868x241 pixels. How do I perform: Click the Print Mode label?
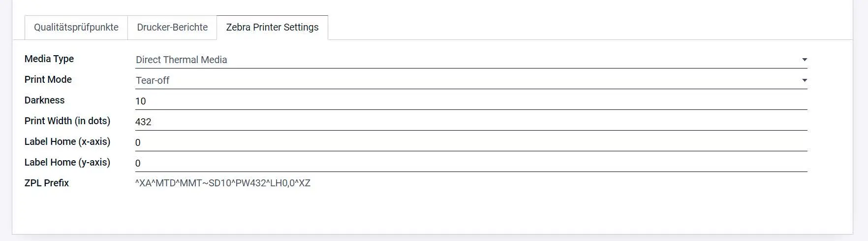click(x=48, y=79)
